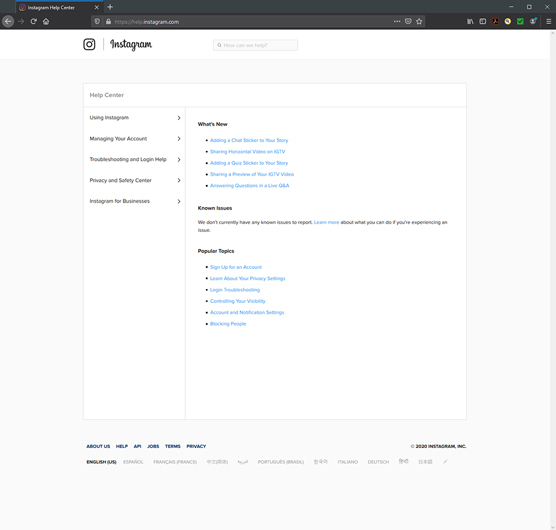Switch language to PORTUGUÊS (BRASIL)
Screen dimensions: 556x530
point(281,462)
